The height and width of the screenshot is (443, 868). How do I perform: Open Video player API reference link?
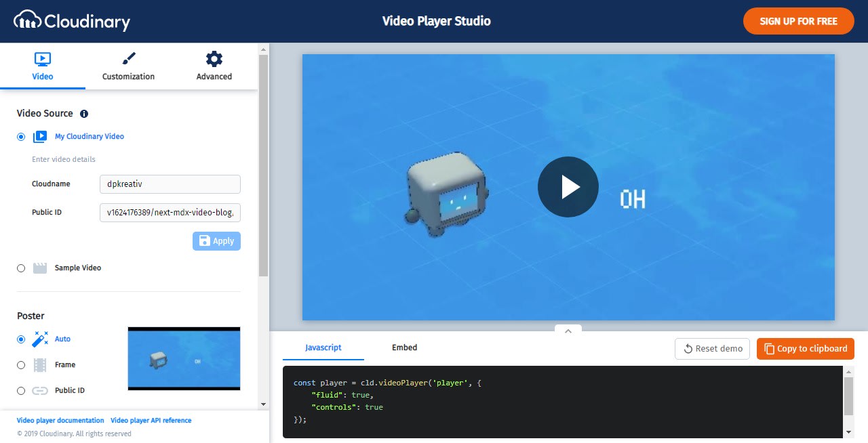[151, 421]
